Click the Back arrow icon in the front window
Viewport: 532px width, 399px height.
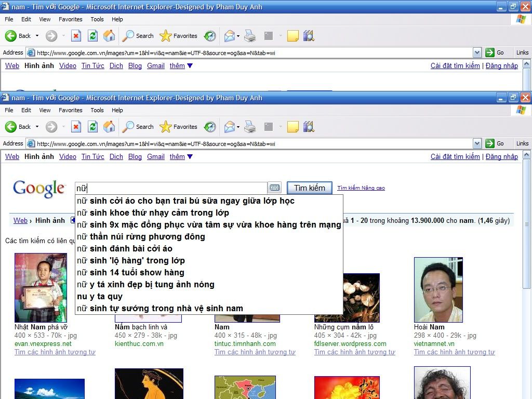[x=10, y=127]
